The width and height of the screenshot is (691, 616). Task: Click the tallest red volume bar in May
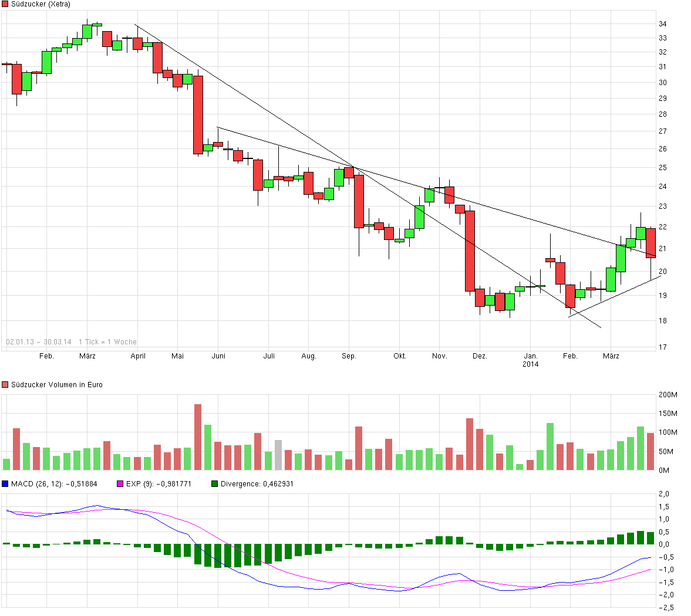[x=198, y=437]
